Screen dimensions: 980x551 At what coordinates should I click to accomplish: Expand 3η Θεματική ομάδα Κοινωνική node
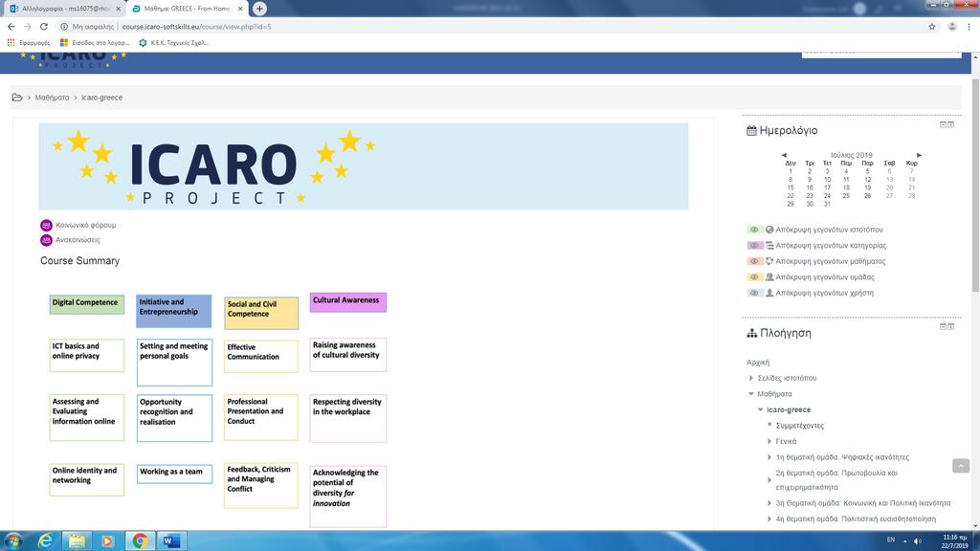(x=769, y=503)
